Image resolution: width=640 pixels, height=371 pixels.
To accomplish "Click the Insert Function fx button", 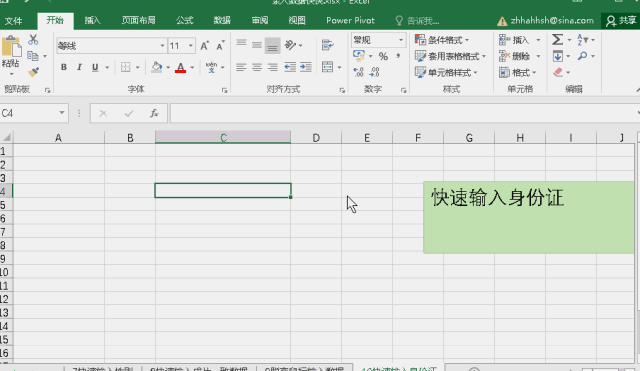I will 154,113.
